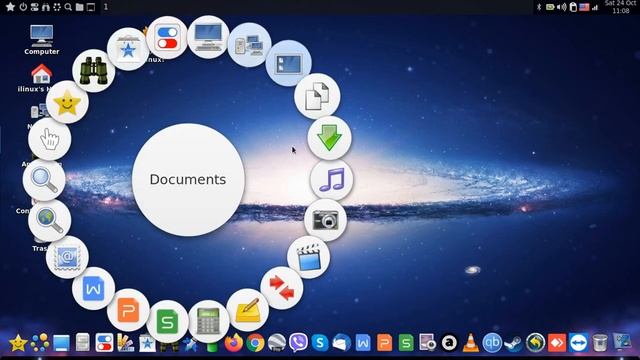Open the settings toggles icon in the top panel
Viewport: 640px width, 360px height.
pyautogui.click(x=35, y=7)
